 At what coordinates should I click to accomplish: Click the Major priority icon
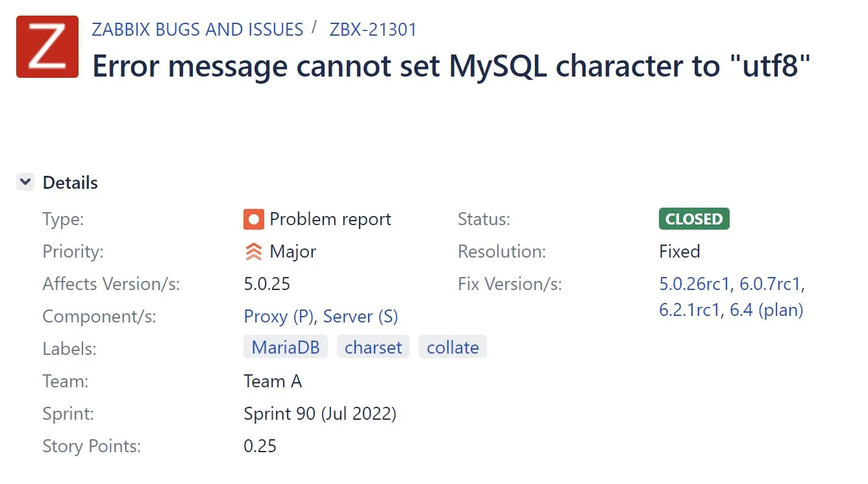coord(254,251)
